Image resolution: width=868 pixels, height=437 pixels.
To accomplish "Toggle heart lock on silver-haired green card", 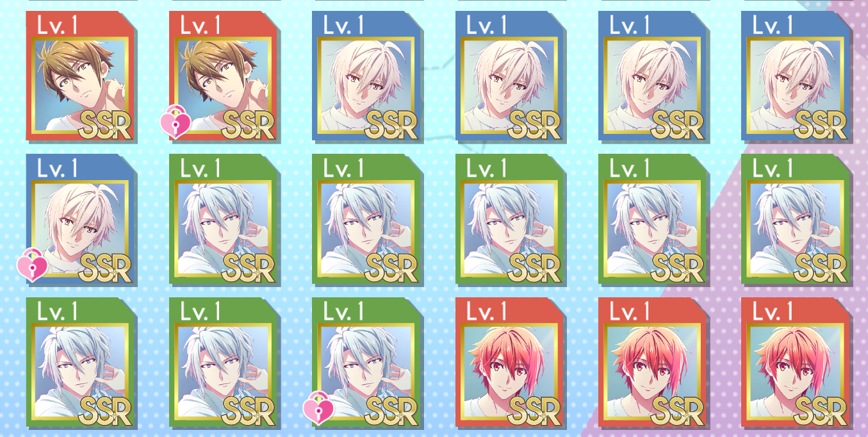I will click(x=318, y=409).
